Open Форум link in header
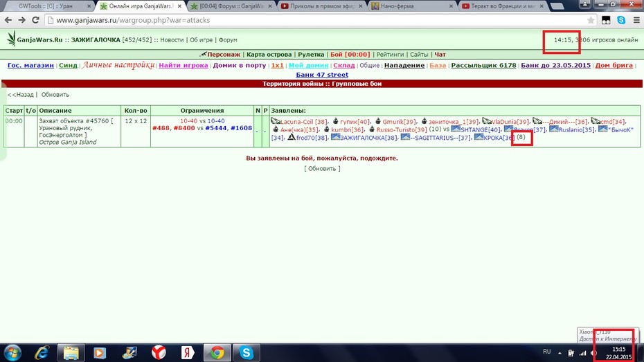The image size is (644, 362). click(228, 40)
